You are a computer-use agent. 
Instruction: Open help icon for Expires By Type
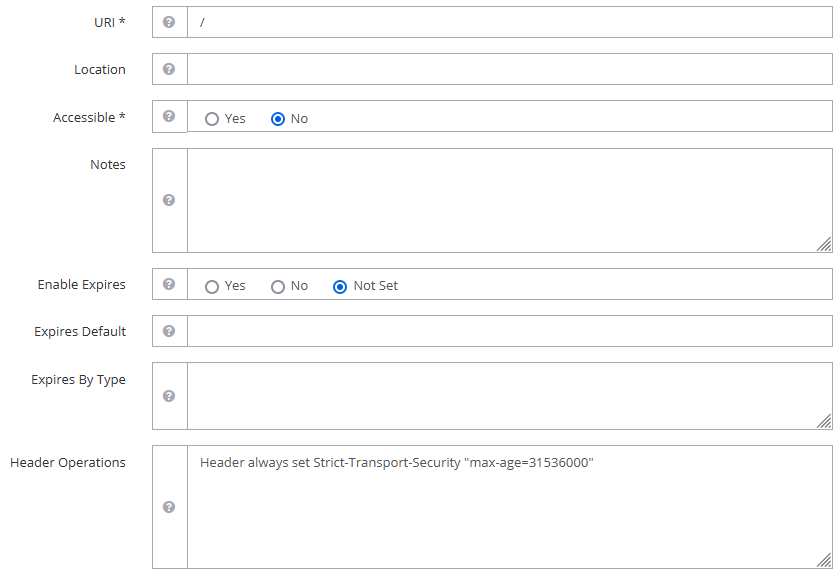point(169,396)
